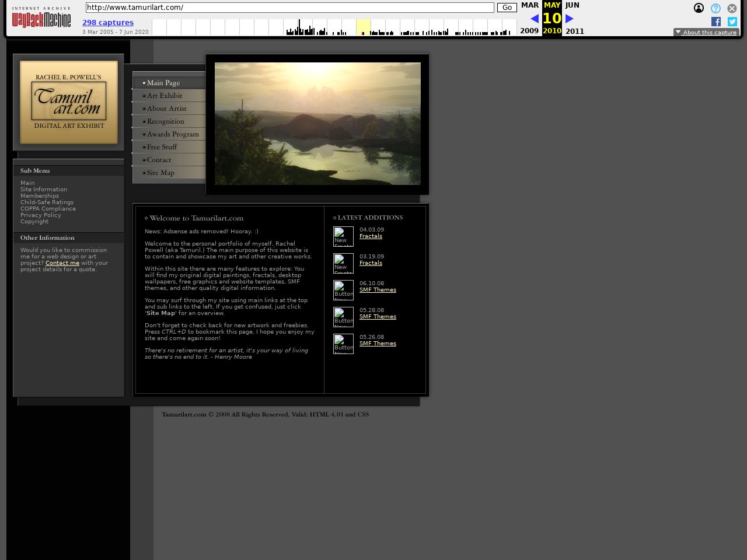Click the Wayback Machine logo
747x560 pixels.
41,19
